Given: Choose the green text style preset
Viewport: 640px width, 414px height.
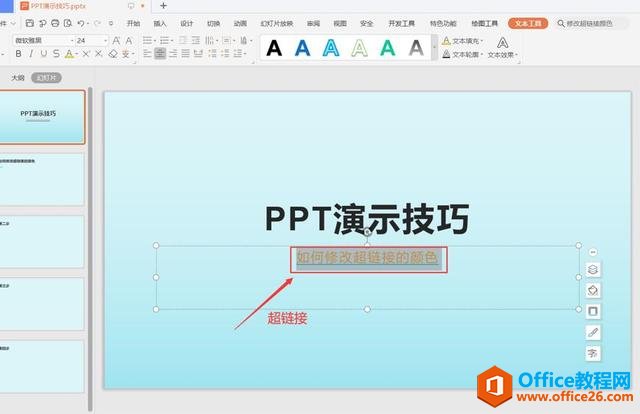Looking at the screenshot, I should [387, 48].
